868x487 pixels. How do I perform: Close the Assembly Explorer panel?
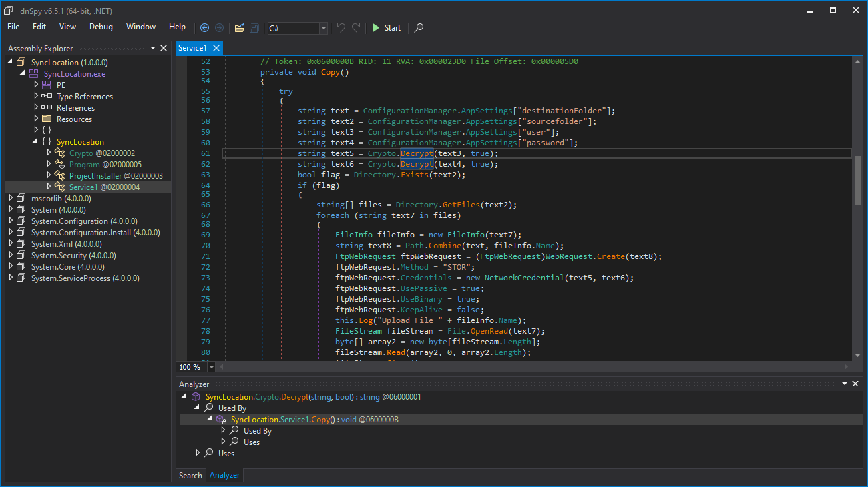[164, 48]
